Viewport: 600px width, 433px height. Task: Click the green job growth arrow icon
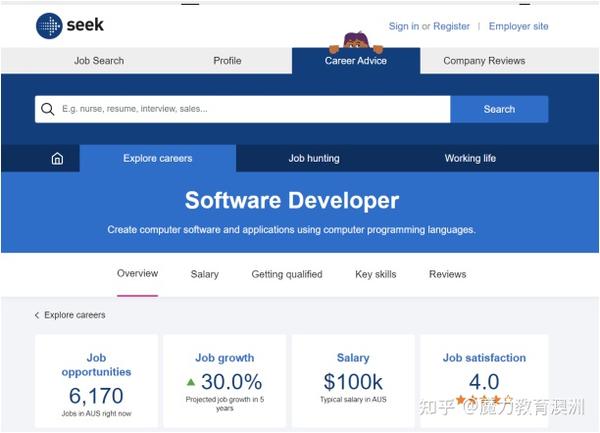(x=190, y=381)
